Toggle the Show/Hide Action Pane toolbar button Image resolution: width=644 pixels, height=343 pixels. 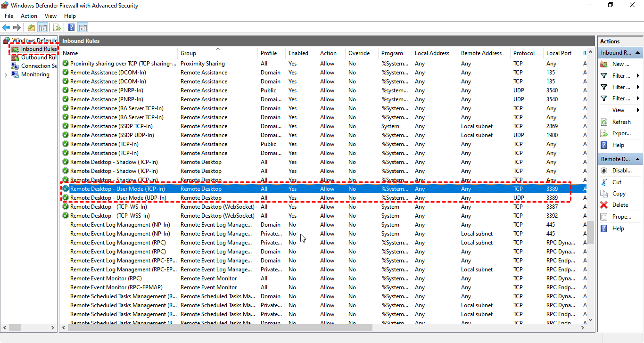(x=83, y=27)
